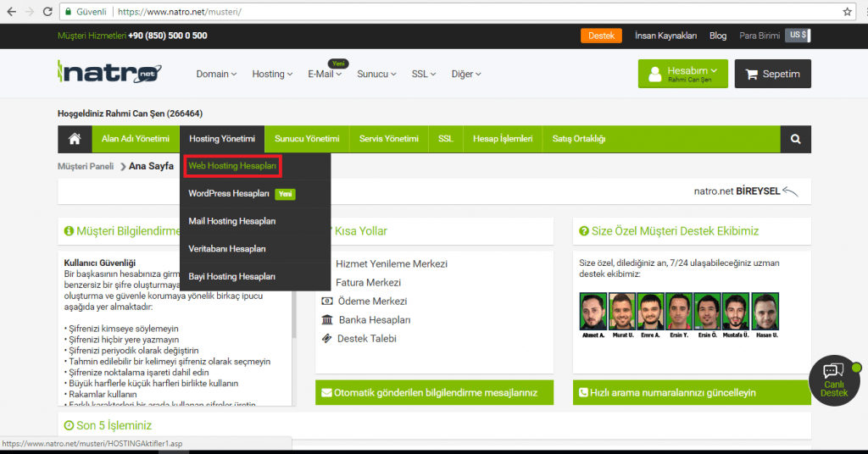The image size is (868, 454).
Task: Open Destek Talebi shortcut
Action: point(366,339)
